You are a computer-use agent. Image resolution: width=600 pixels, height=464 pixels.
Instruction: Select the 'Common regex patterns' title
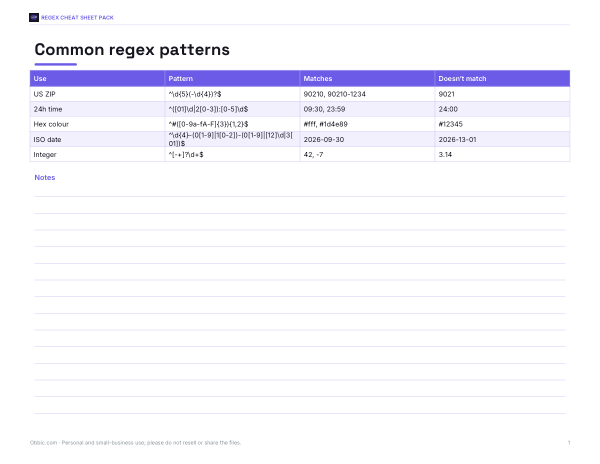[132, 50]
